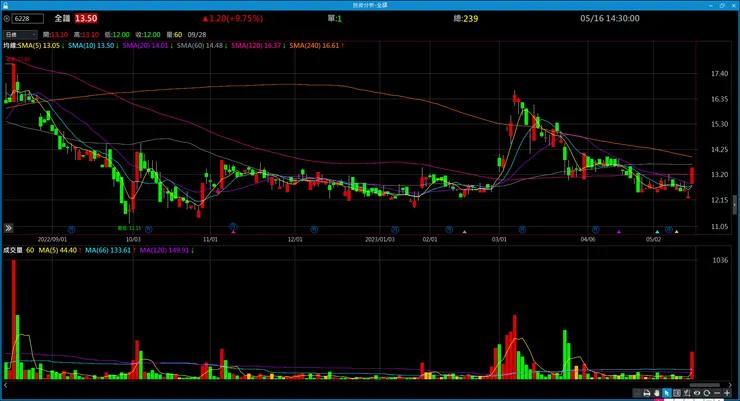Click the SMA(5) 13.05 indicator label
The image size is (740, 401).
point(41,46)
